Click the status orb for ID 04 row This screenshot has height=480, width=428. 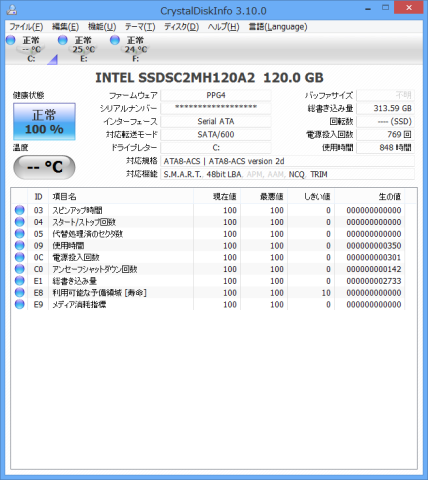(x=20, y=222)
